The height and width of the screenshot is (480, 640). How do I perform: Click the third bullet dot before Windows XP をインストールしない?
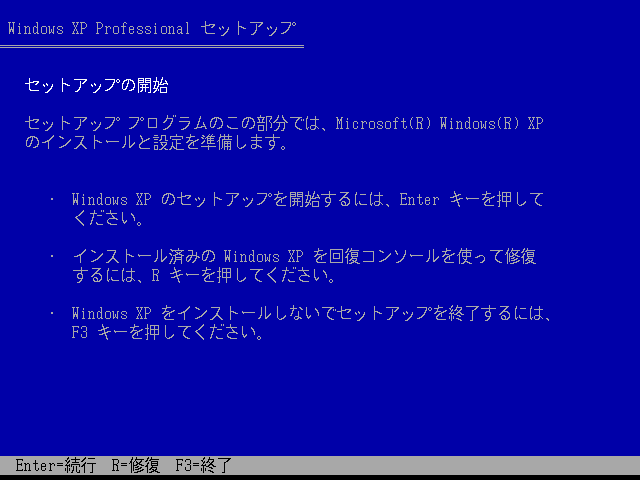[52, 313]
